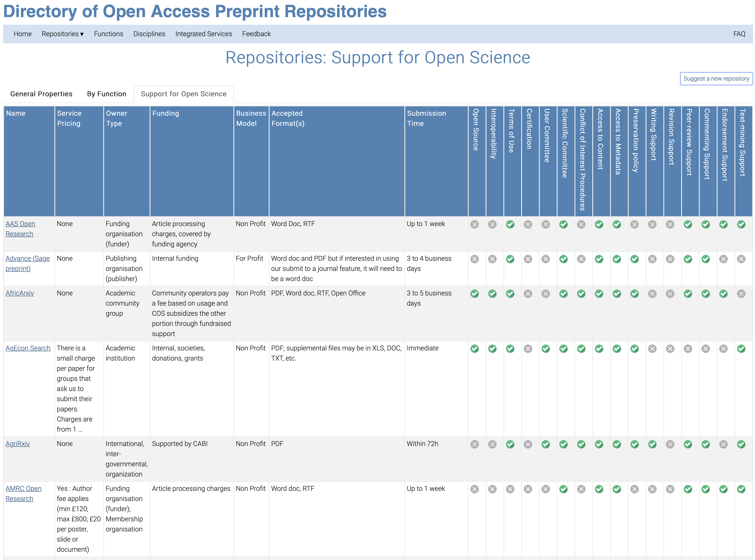Click AAS Open Research Terms of Use check icon

[x=510, y=224]
